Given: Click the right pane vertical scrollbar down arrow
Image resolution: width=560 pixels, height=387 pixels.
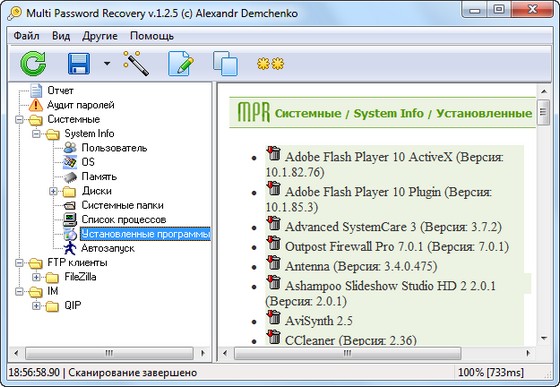Looking at the screenshot, I should pyautogui.click(x=544, y=338).
